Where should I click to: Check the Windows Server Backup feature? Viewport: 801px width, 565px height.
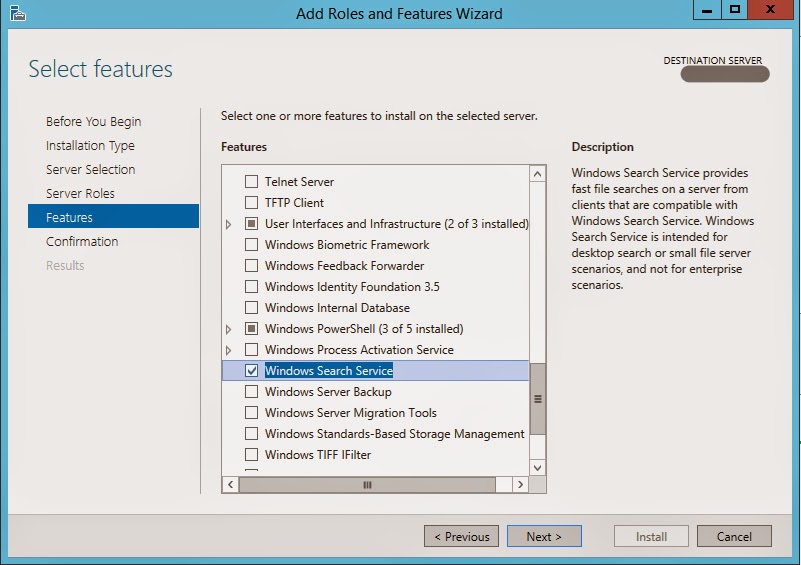point(252,392)
